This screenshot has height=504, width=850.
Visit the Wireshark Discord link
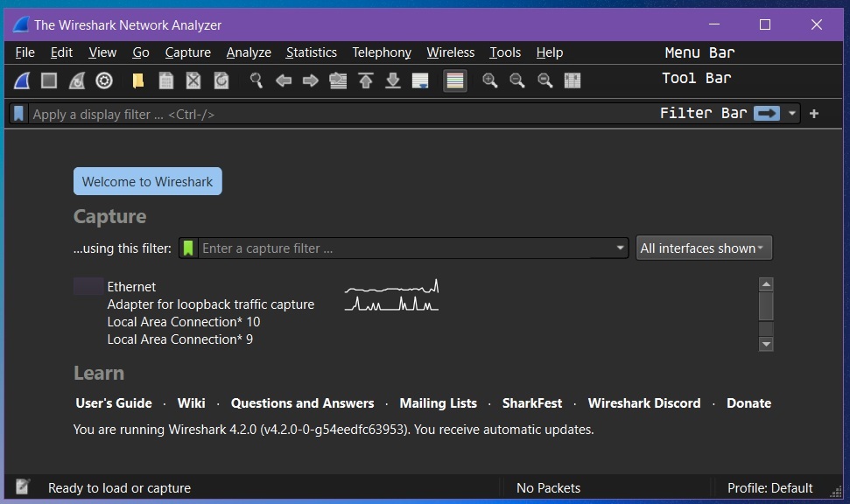coord(644,403)
